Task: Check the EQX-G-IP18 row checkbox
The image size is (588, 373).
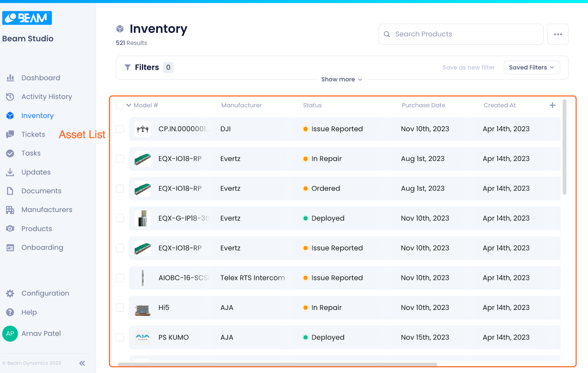Action: (x=120, y=218)
